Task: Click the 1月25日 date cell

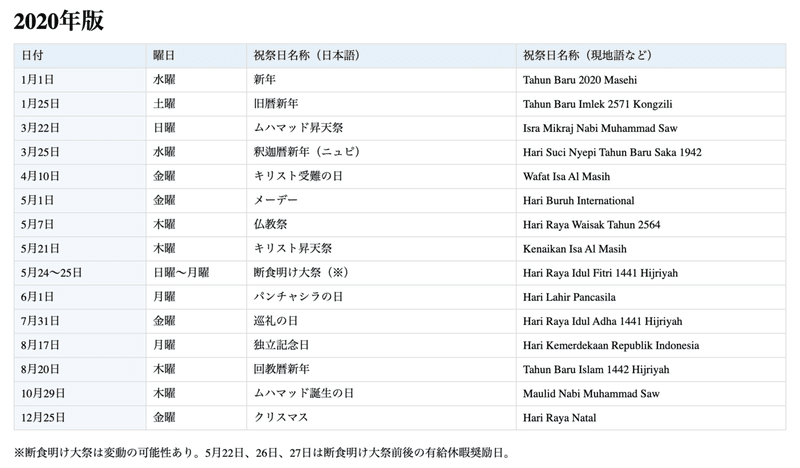Action: [x=80, y=104]
